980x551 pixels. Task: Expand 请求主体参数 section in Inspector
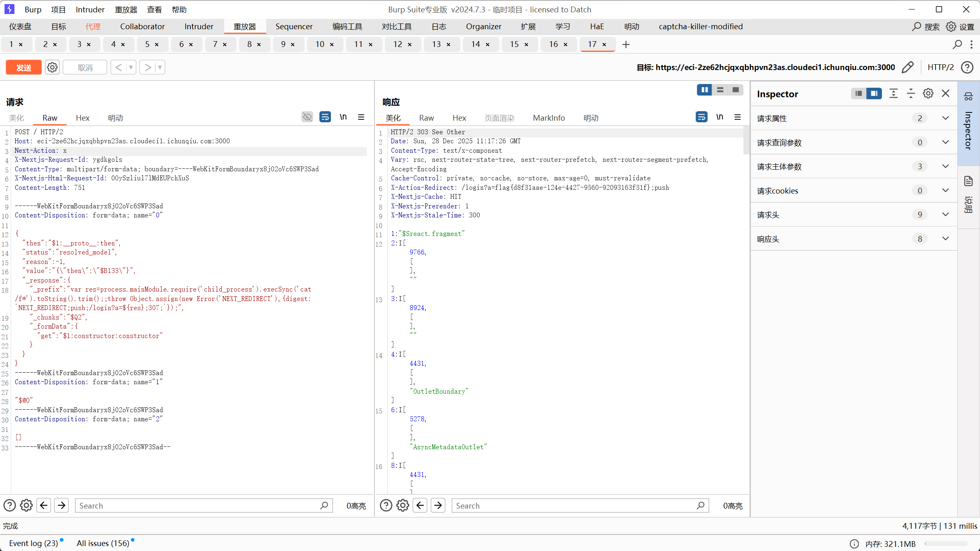point(945,166)
